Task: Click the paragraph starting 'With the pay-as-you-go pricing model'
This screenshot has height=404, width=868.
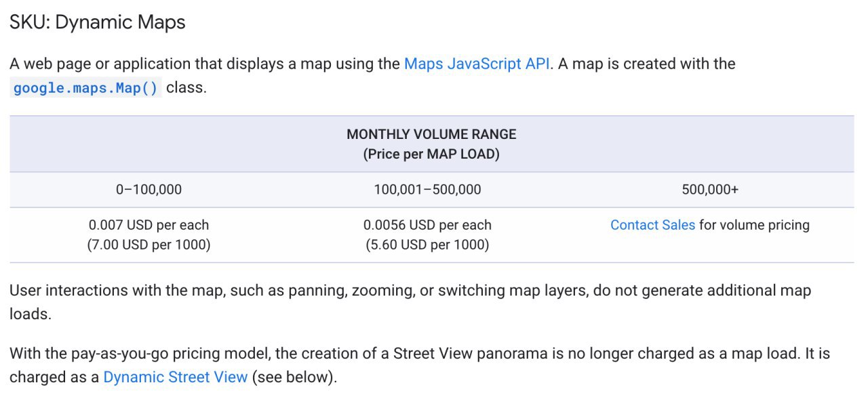Action: tap(420, 365)
